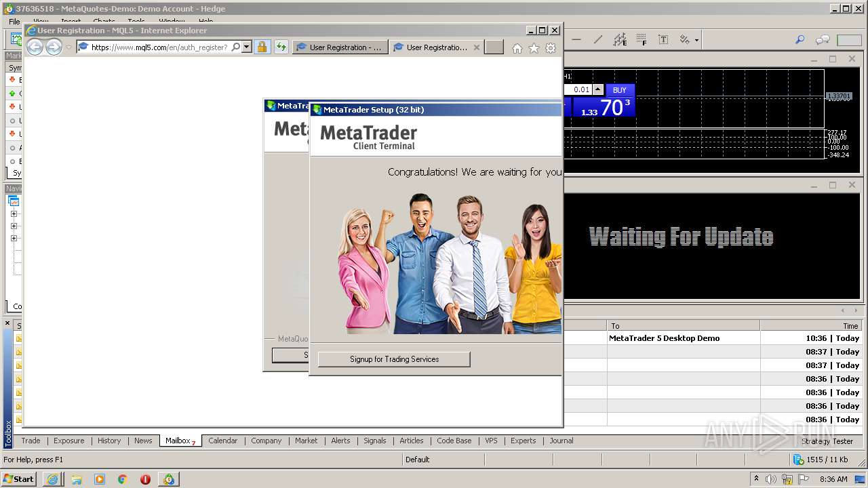
Task: Go forward in Internet Explorer
Action: click(x=54, y=47)
